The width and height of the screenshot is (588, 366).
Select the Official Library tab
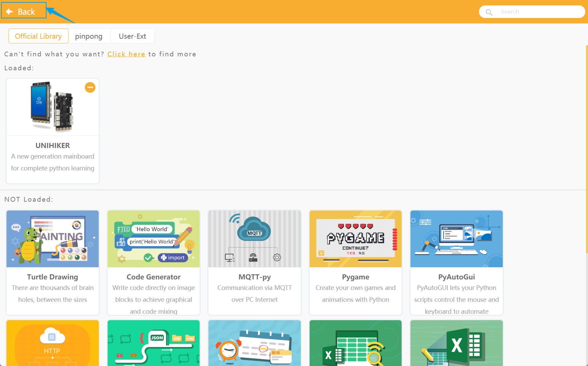point(38,36)
